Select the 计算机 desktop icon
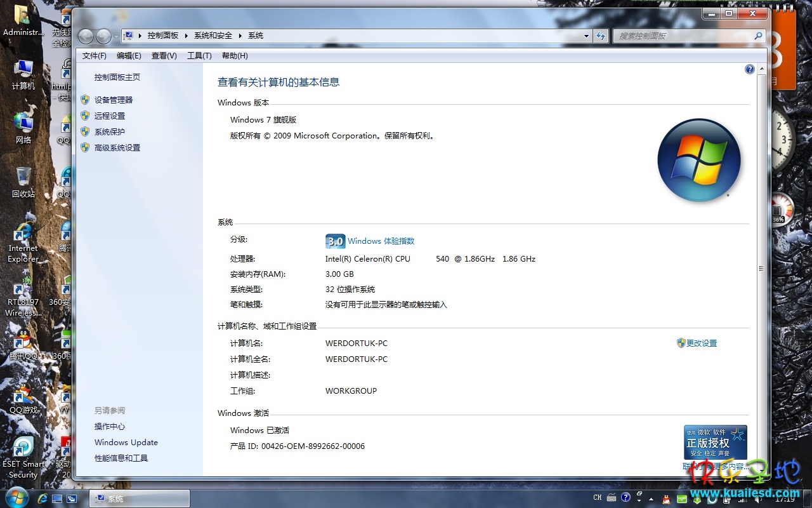The width and height of the screenshot is (812, 508). pos(23,75)
